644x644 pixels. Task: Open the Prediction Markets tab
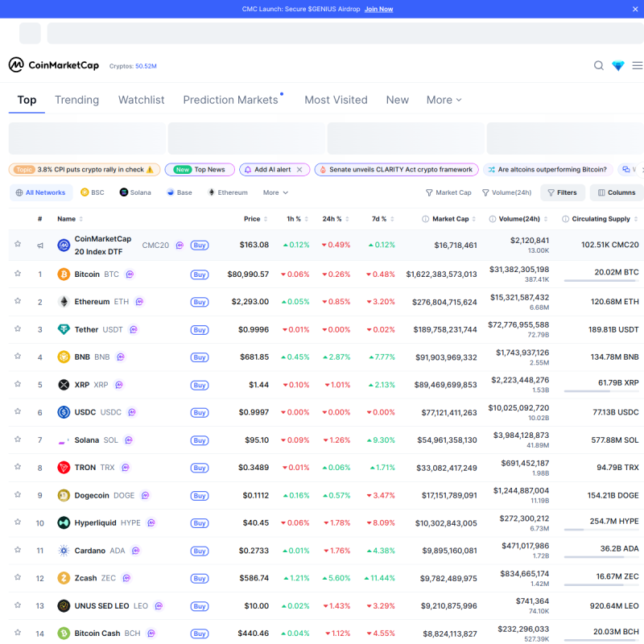click(231, 100)
